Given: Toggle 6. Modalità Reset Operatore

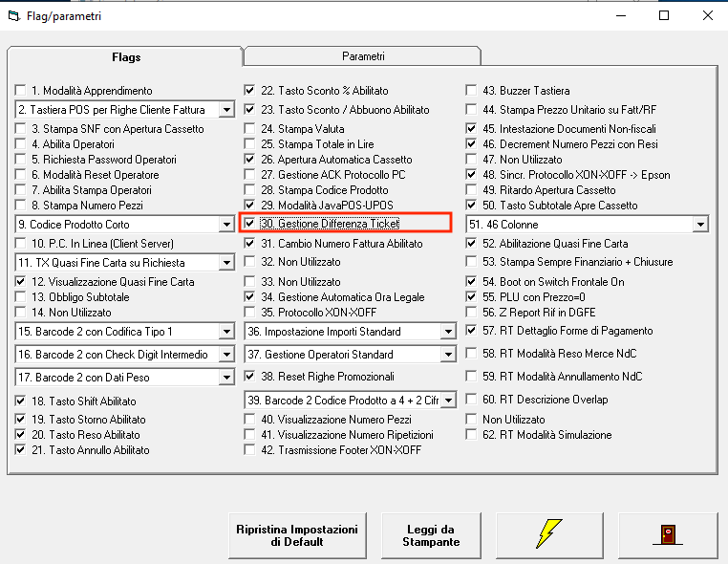Looking at the screenshot, I should 20,174.
